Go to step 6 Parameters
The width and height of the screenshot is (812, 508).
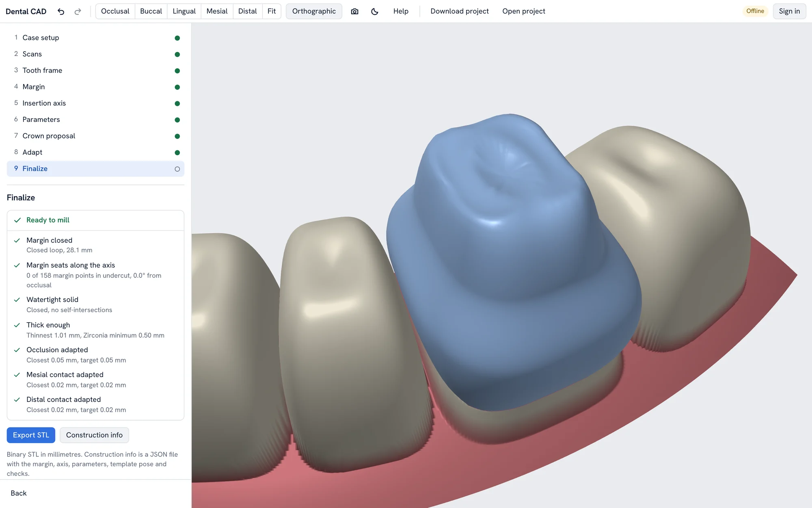point(95,119)
